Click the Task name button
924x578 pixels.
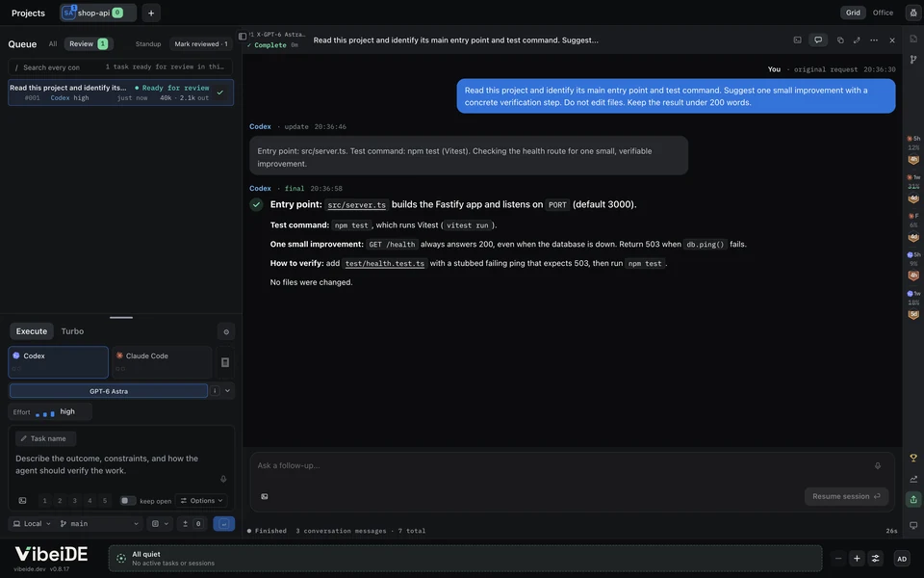click(45, 438)
